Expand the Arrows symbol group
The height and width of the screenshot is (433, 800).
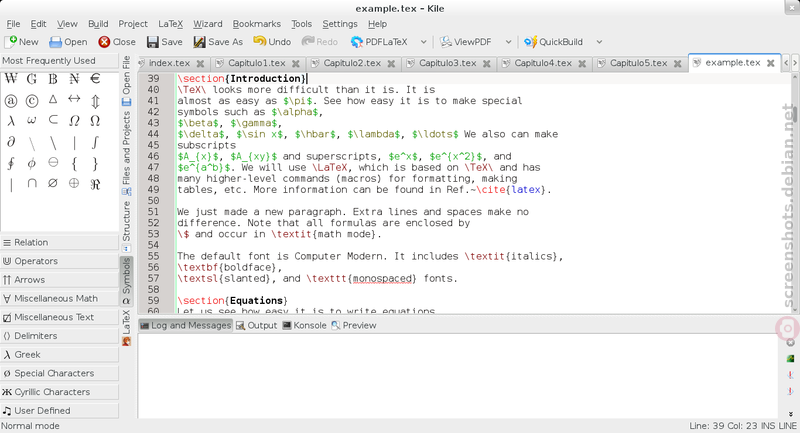[60, 280]
